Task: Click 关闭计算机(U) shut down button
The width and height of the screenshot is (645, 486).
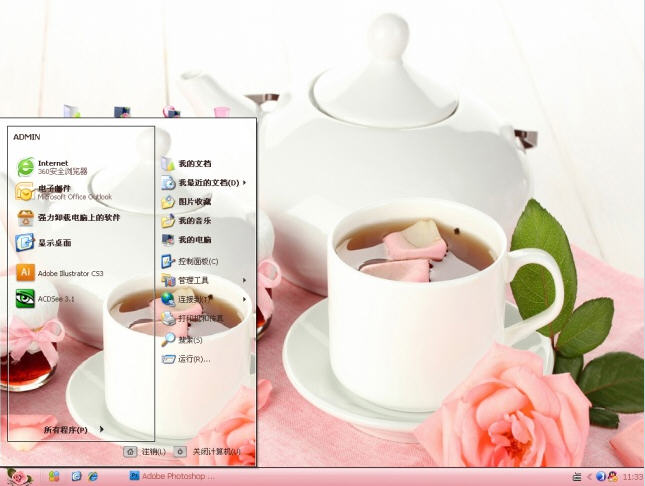Action: [x=207, y=452]
